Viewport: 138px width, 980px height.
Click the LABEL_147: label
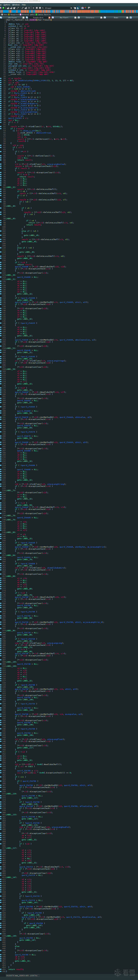coord(11,877)
